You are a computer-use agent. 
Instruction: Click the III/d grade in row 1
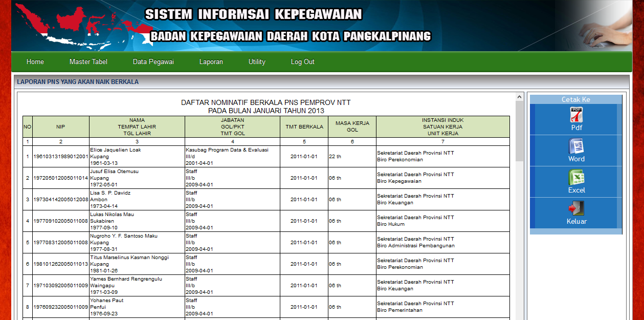pos(191,157)
